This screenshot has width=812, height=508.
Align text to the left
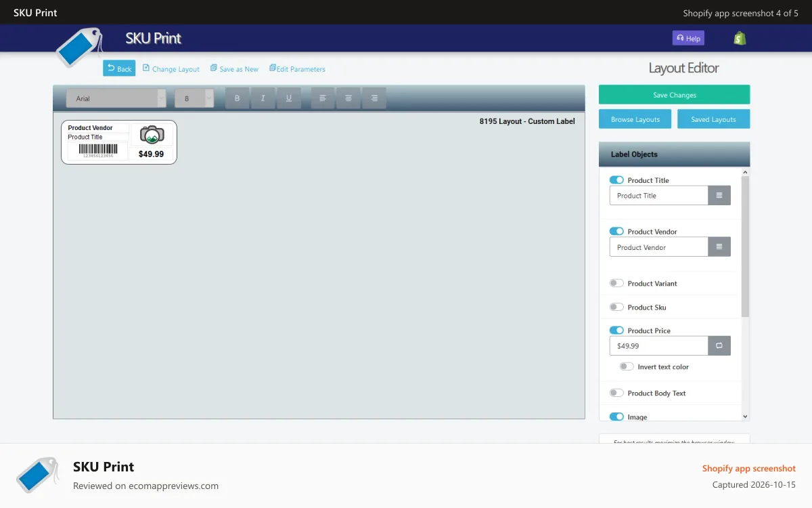point(323,98)
